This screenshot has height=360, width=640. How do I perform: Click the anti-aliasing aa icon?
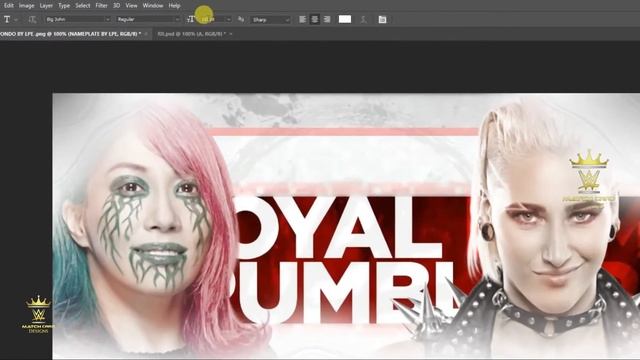click(241, 19)
